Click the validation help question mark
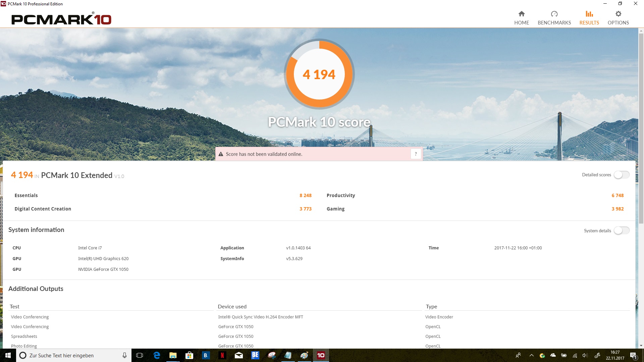The image size is (644, 362). (x=416, y=154)
